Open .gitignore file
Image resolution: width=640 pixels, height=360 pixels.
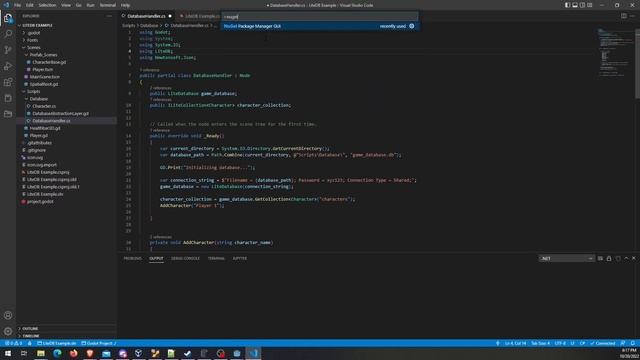36,150
